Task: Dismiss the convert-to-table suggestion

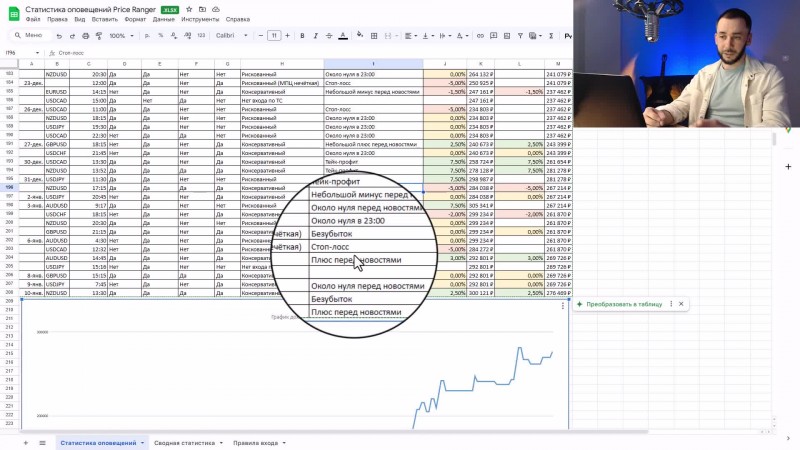Action: pos(681,304)
